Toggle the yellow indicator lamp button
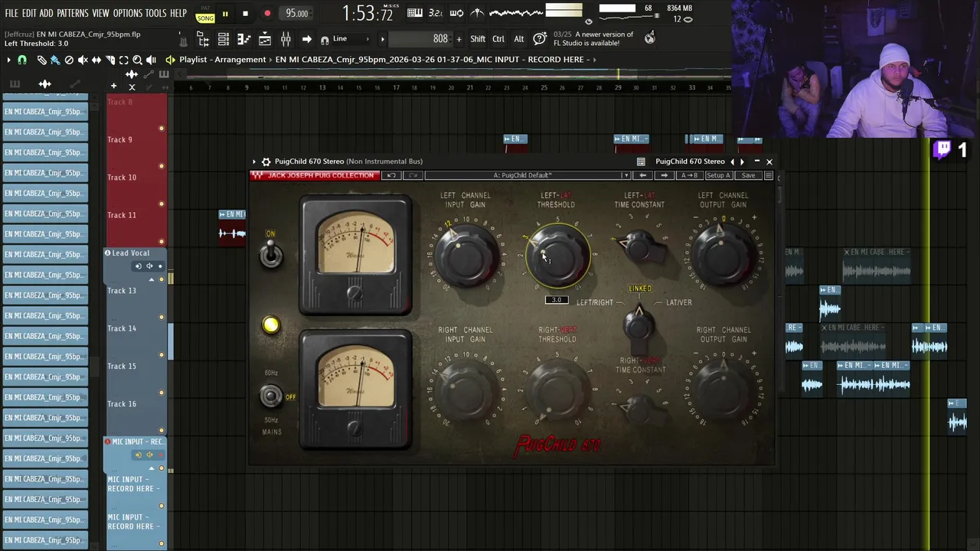980x551 pixels. [x=270, y=325]
